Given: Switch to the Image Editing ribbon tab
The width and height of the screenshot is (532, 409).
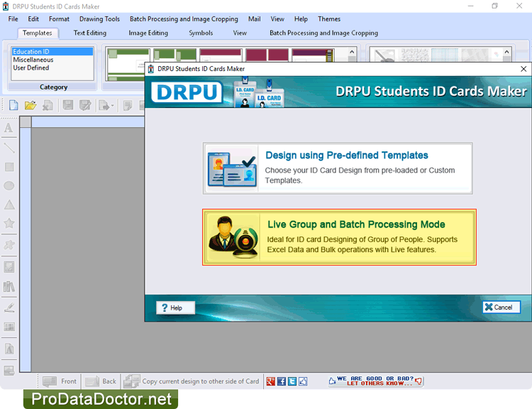Looking at the screenshot, I should point(148,33).
